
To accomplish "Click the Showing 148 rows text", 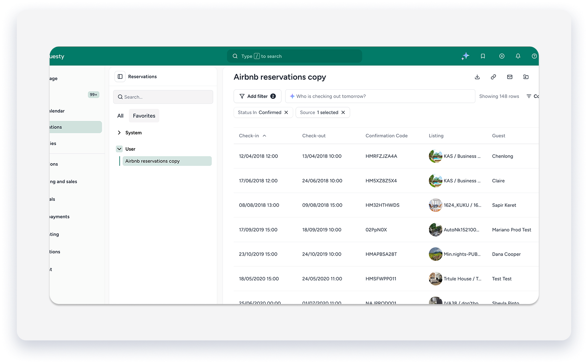I will (499, 96).
